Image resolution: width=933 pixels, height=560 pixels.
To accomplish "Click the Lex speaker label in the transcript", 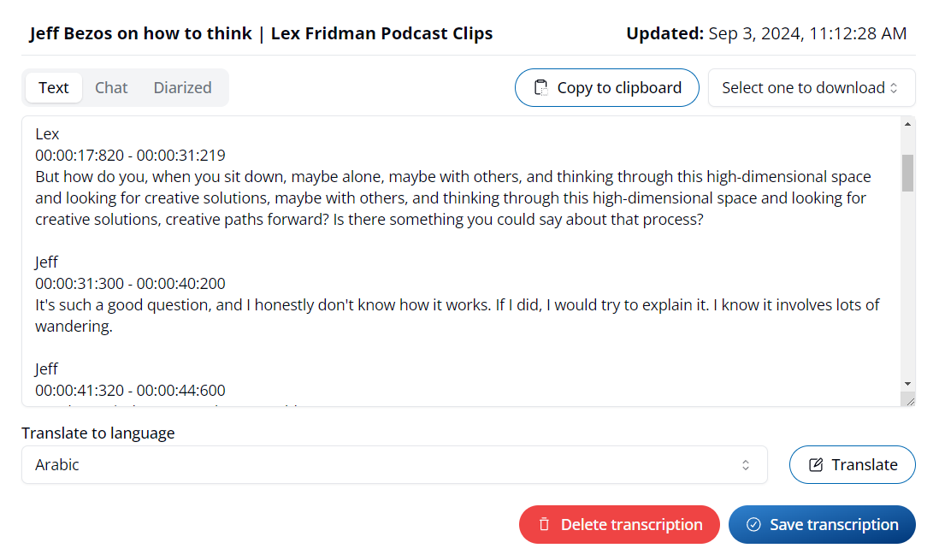I will pyautogui.click(x=47, y=133).
